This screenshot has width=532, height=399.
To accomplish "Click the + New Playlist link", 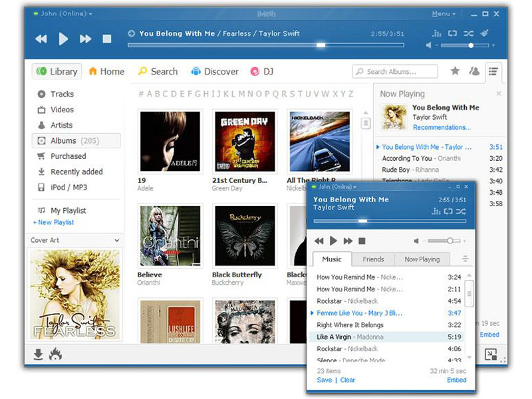I will tap(53, 222).
